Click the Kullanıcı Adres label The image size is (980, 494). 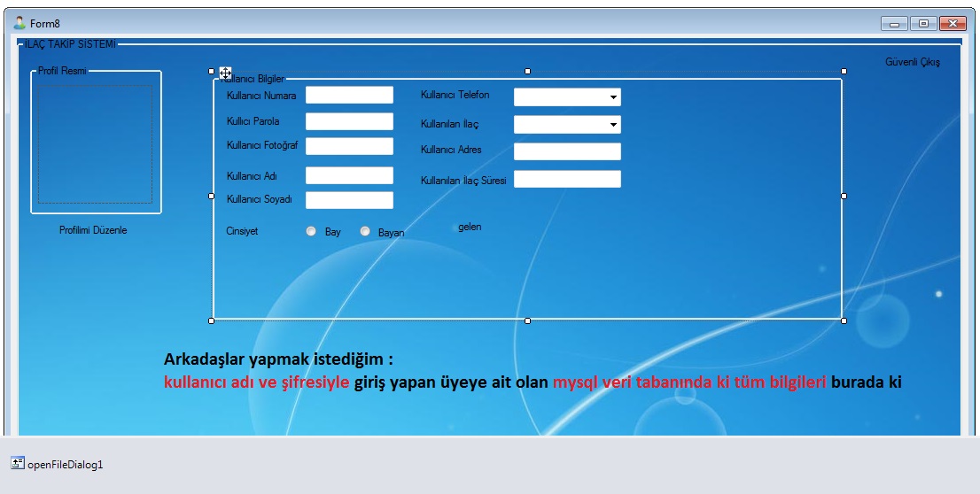(x=451, y=150)
